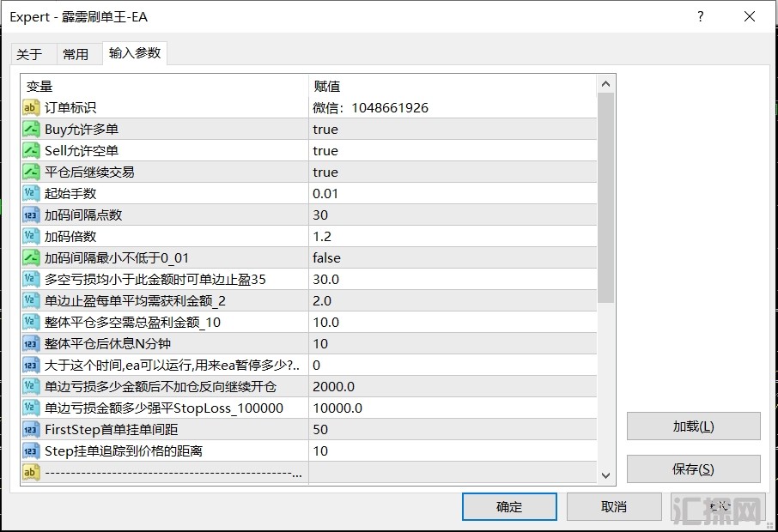The image size is (778, 532).
Task: Select the Sell允许空单 variable name
Action: 82,151
